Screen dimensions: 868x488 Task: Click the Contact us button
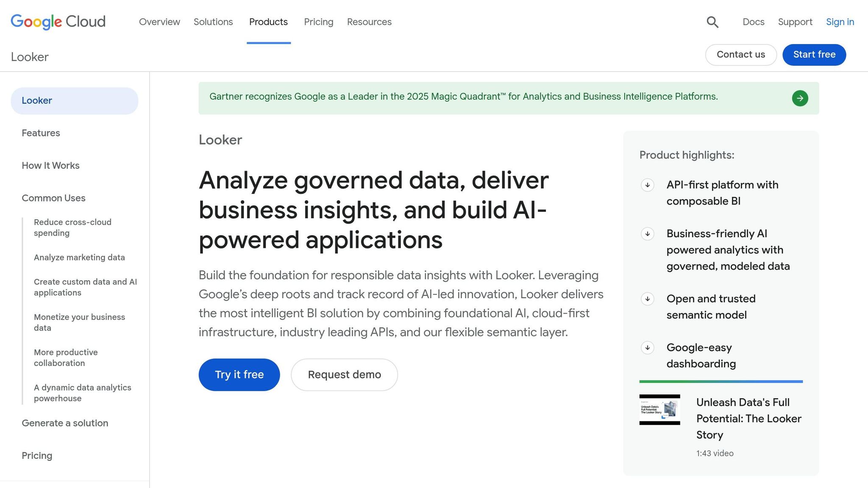pyautogui.click(x=740, y=55)
